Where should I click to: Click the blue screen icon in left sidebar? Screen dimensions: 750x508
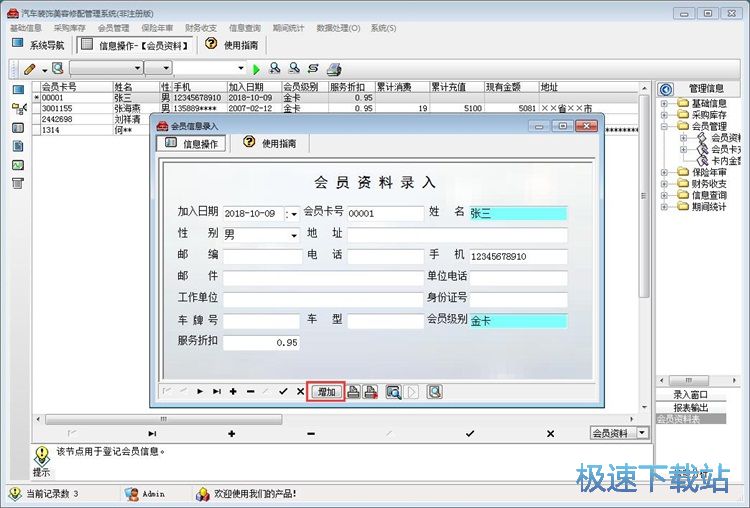click(x=18, y=90)
